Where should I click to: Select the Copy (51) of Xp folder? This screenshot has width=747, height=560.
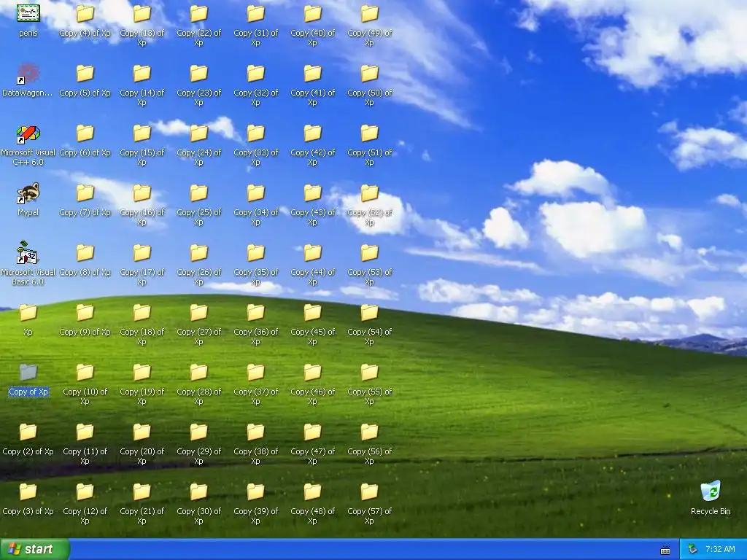(x=369, y=134)
